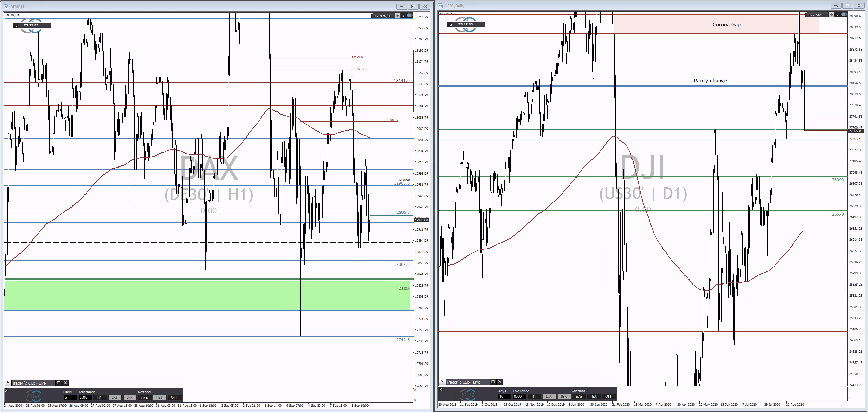The image size is (868, 412).
Task: Click the 13179.0 level label on DE30 chart
Action: 357,57
